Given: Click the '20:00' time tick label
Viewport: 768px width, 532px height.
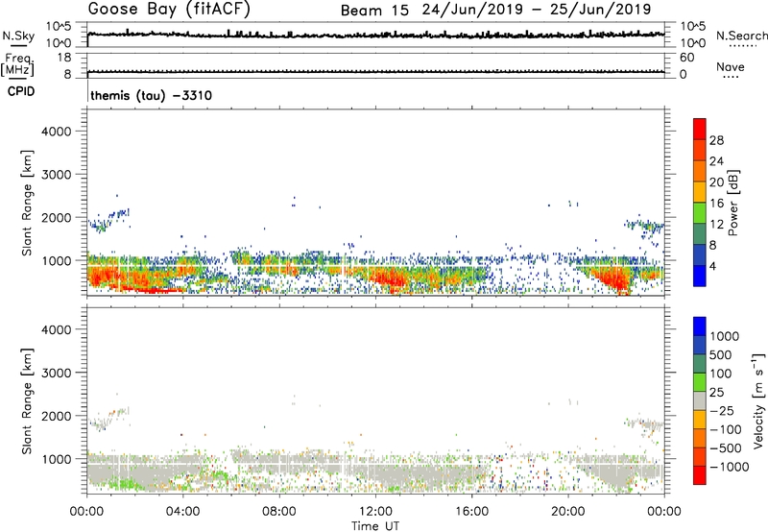Looking at the screenshot, I should coord(567,512).
